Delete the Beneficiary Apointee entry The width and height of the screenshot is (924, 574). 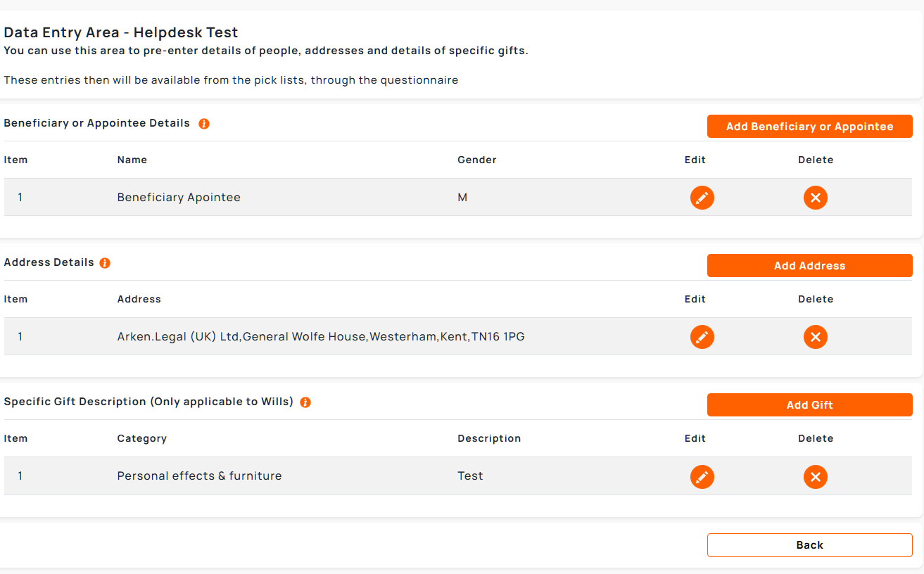[815, 198]
